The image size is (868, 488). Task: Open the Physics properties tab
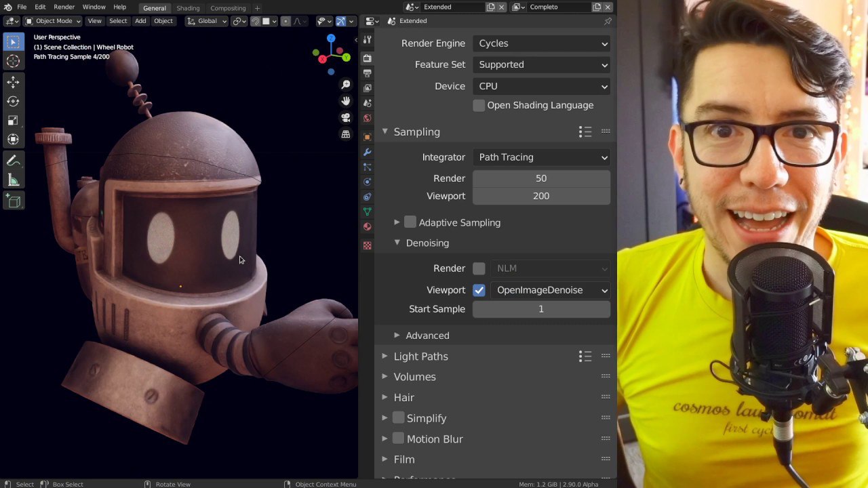pyautogui.click(x=367, y=182)
